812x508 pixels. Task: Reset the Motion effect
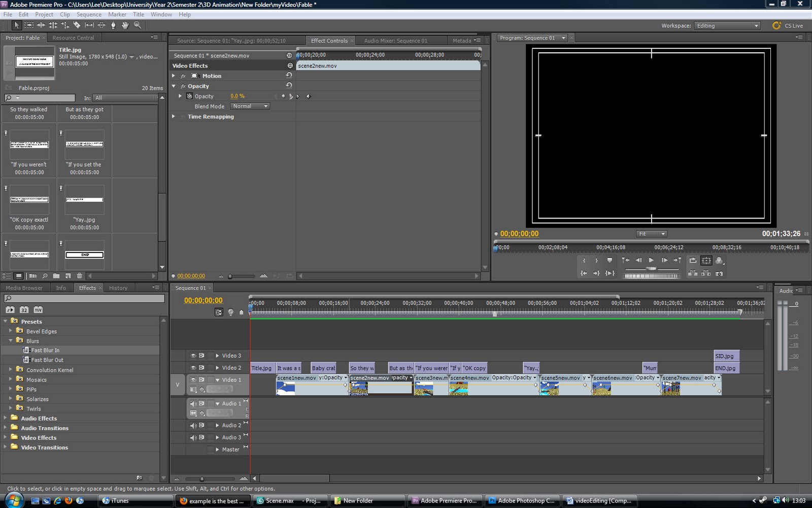(289, 75)
